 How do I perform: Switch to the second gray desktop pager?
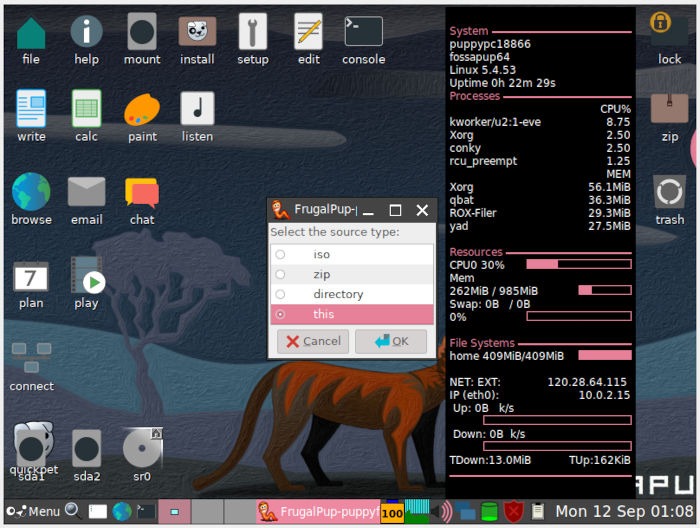pos(207,511)
